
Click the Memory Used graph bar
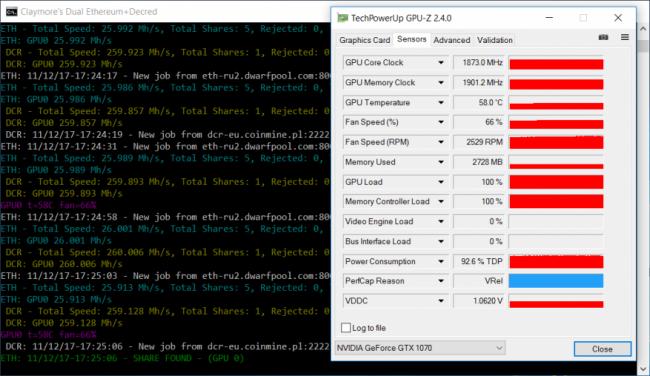(556, 162)
